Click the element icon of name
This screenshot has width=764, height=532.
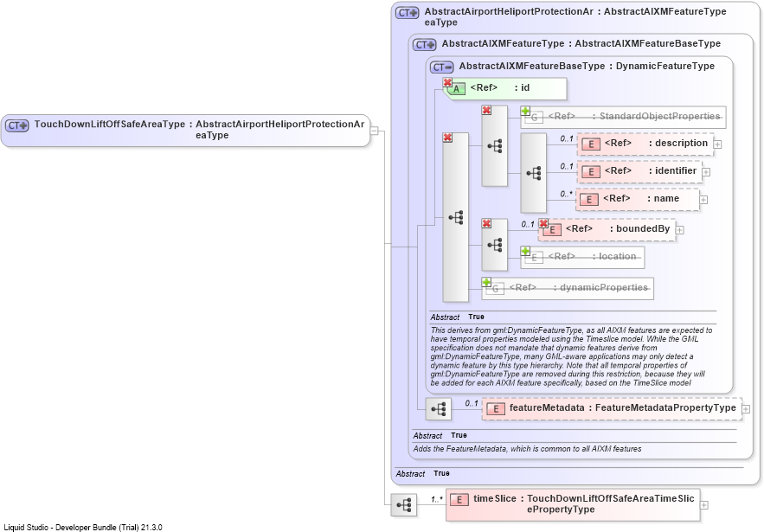click(x=589, y=199)
